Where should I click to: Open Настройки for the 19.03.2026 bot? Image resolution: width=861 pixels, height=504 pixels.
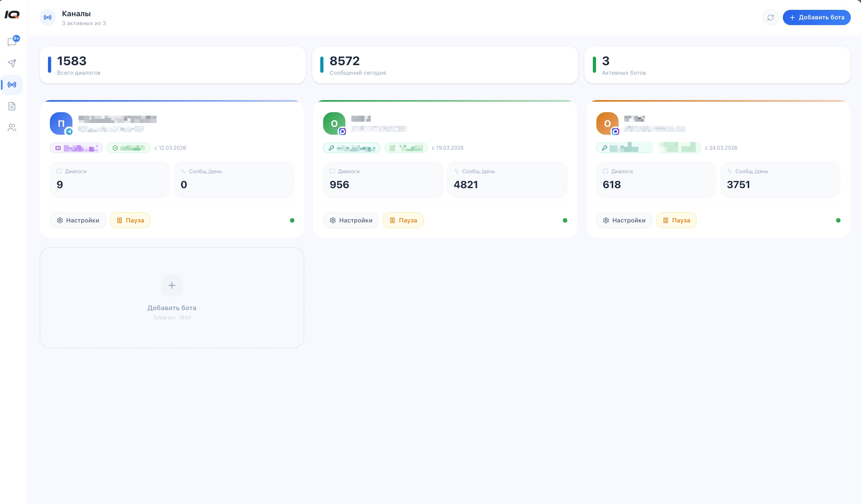tap(351, 221)
